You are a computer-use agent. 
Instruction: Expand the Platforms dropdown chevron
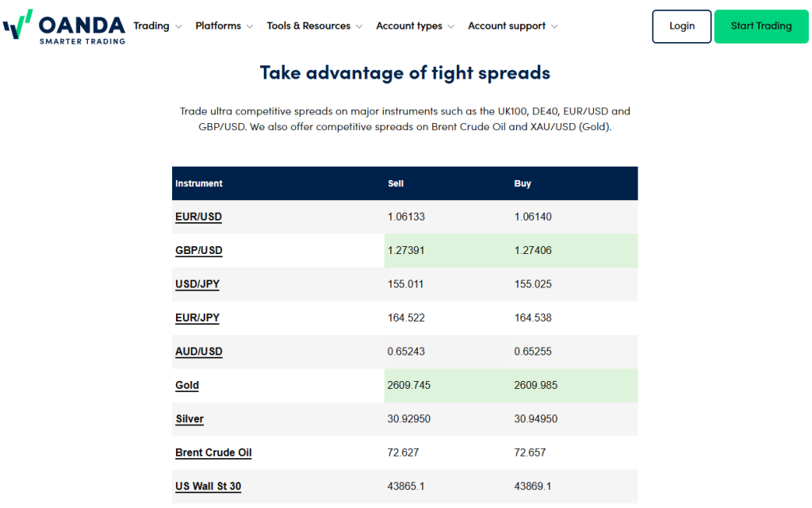coord(250,26)
